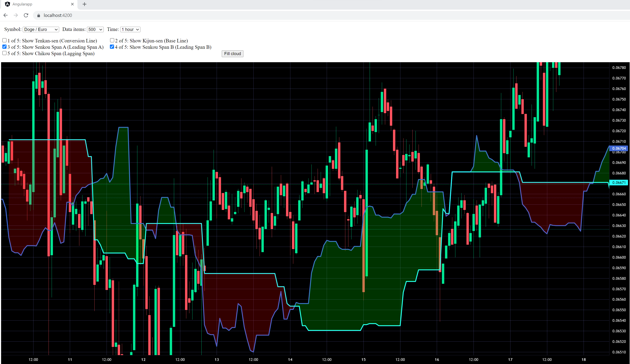Enable Kijun-sen Base Line checkbox
630x364 pixels.
[112, 40]
